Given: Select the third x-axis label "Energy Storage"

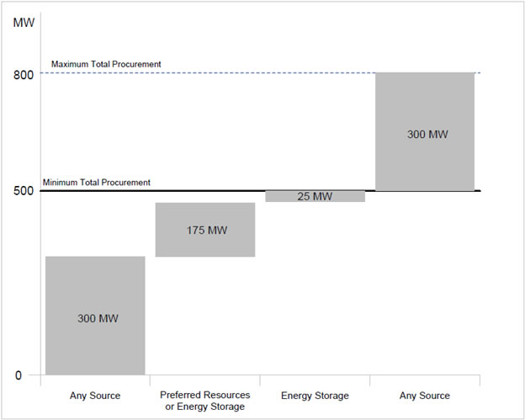Looking at the screenshot, I should 315,396.
